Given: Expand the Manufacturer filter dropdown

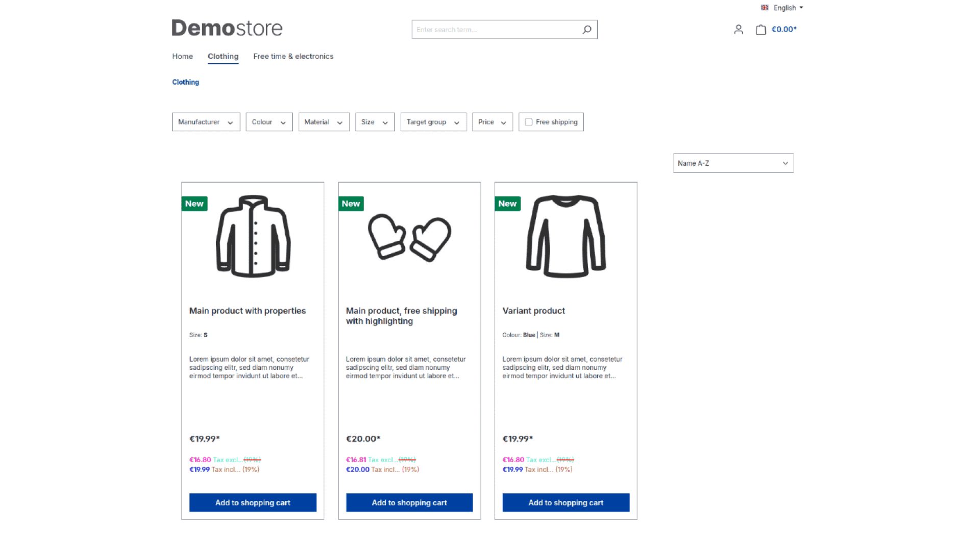Looking at the screenshot, I should tap(206, 122).
